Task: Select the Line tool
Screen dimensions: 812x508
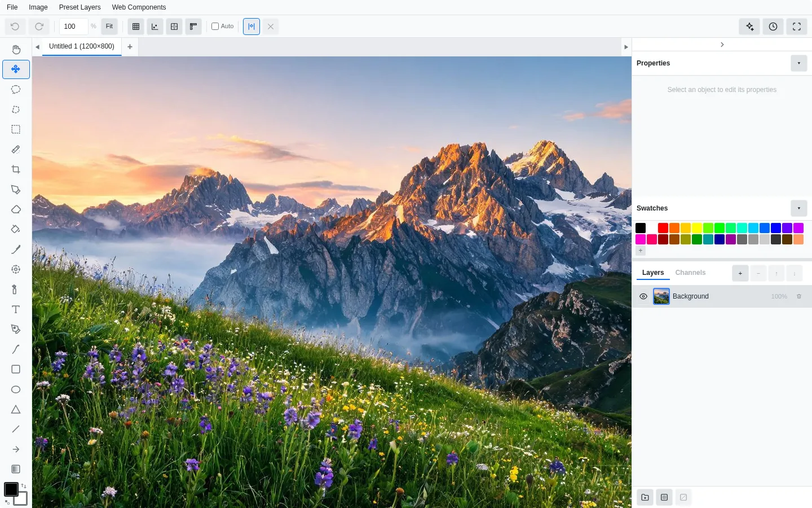Action: 16,429
